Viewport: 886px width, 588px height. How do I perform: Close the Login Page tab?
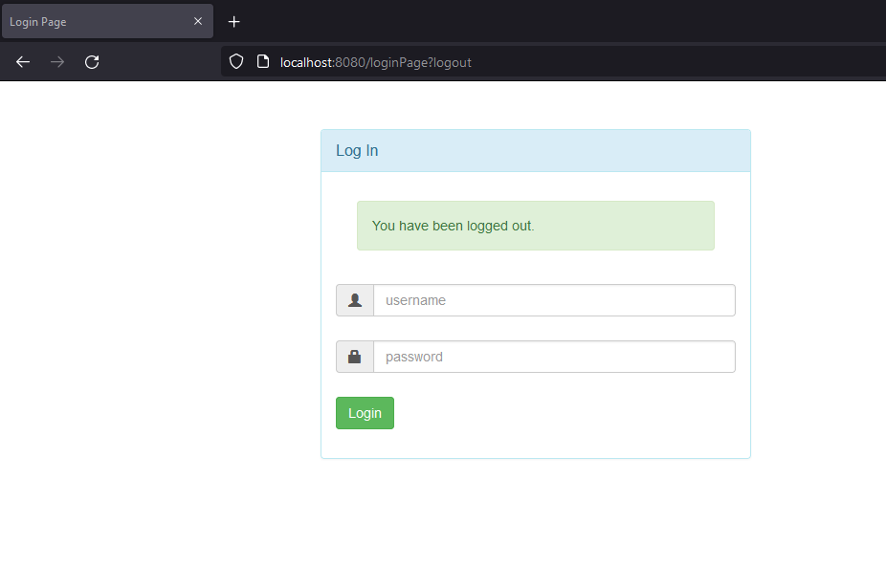click(198, 21)
